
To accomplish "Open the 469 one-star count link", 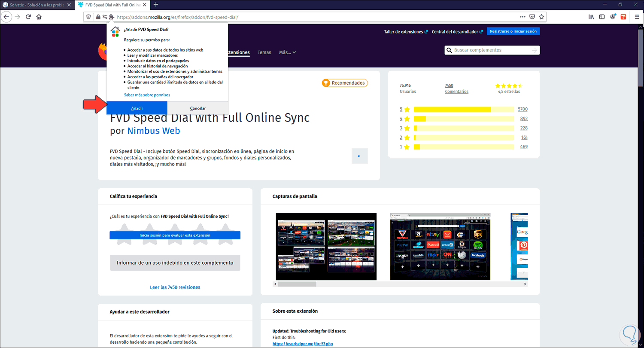I will (x=524, y=147).
